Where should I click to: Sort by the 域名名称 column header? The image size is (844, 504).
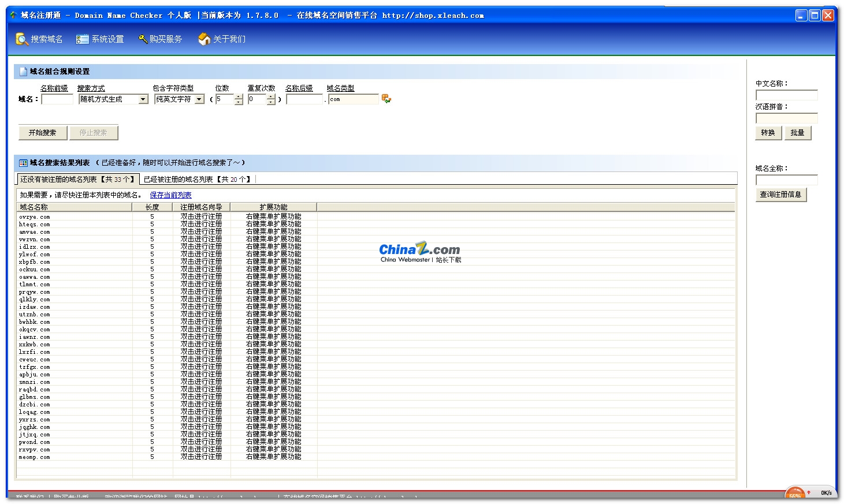click(75, 207)
